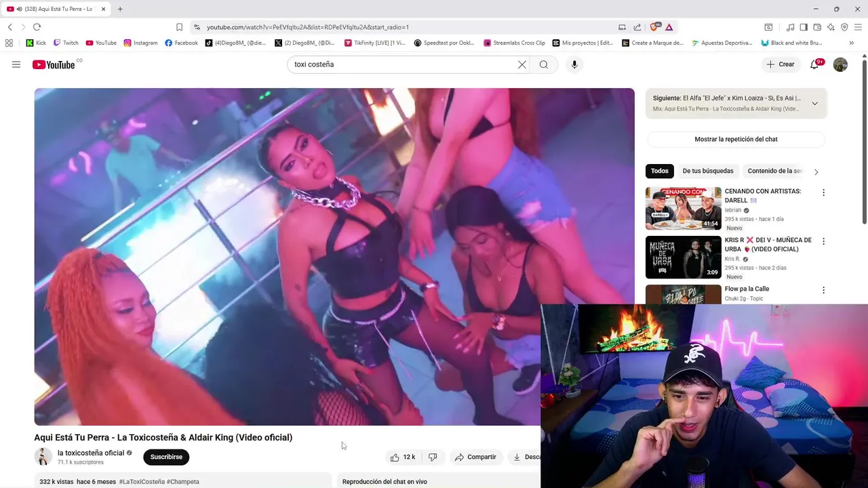Screen dimensions: 868x488
Task: Open the apps grid in bookmarks bar
Action: point(9,43)
